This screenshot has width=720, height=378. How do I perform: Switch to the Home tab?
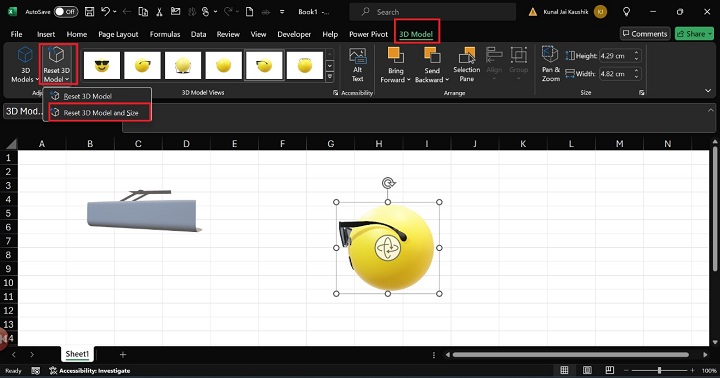point(77,34)
